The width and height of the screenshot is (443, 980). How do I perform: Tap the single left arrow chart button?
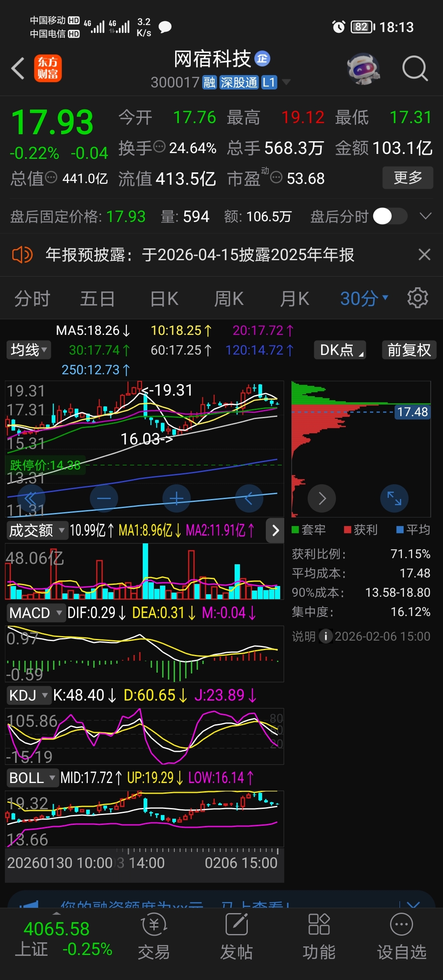coord(249,498)
